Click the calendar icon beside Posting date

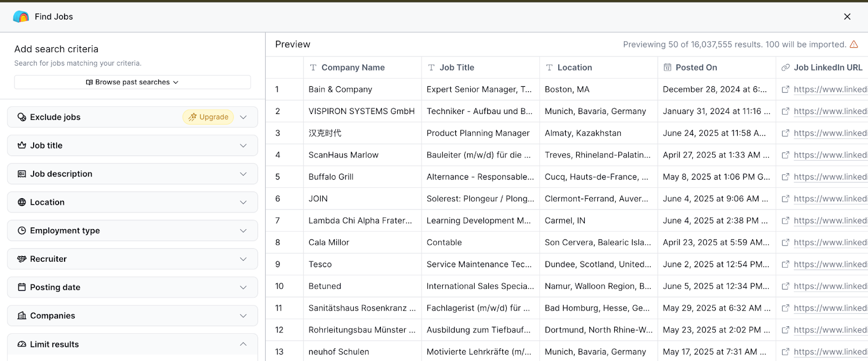22,287
